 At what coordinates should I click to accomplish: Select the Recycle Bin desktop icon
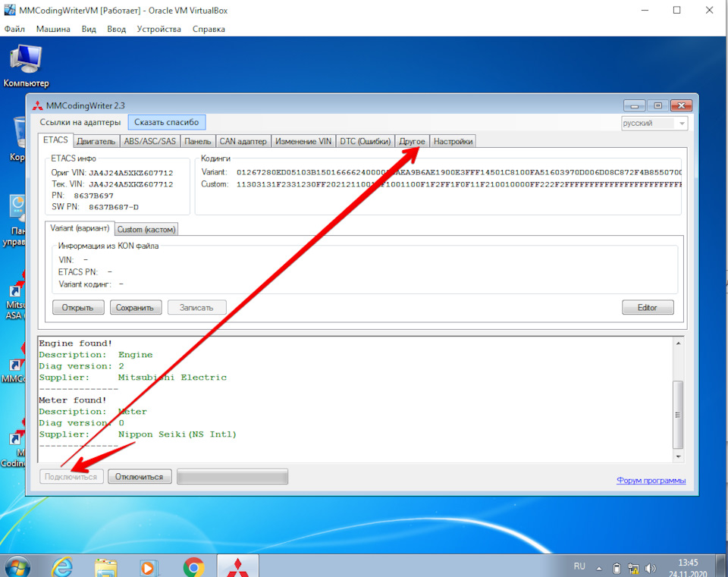(x=18, y=138)
